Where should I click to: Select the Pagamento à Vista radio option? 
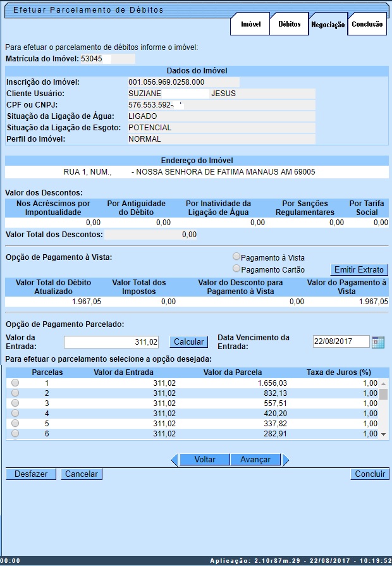pos(237,257)
